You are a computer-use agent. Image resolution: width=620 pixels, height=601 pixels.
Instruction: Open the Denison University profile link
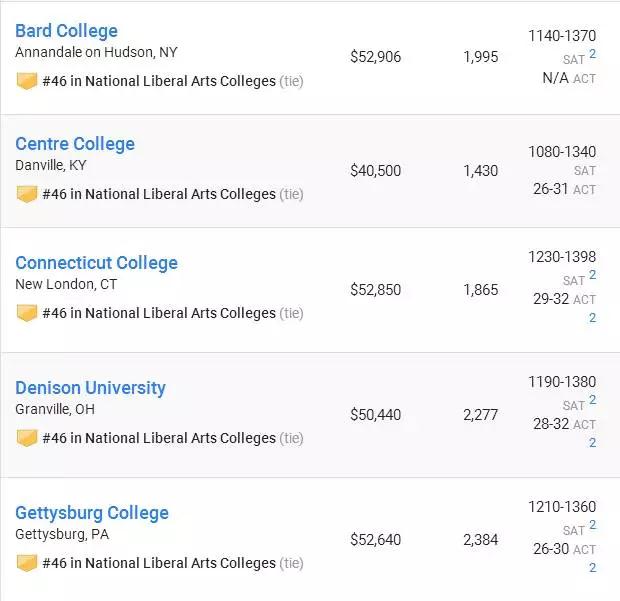90,388
